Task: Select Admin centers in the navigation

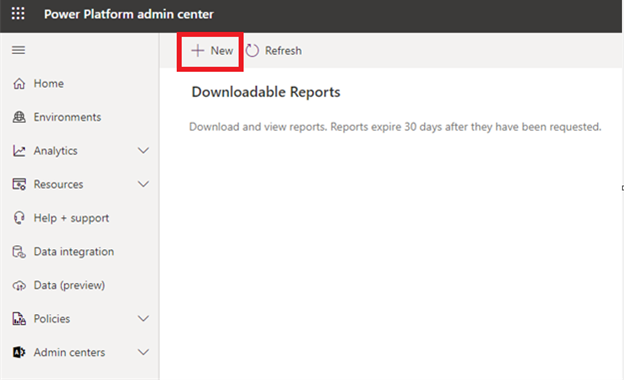Action: click(x=69, y=352)
